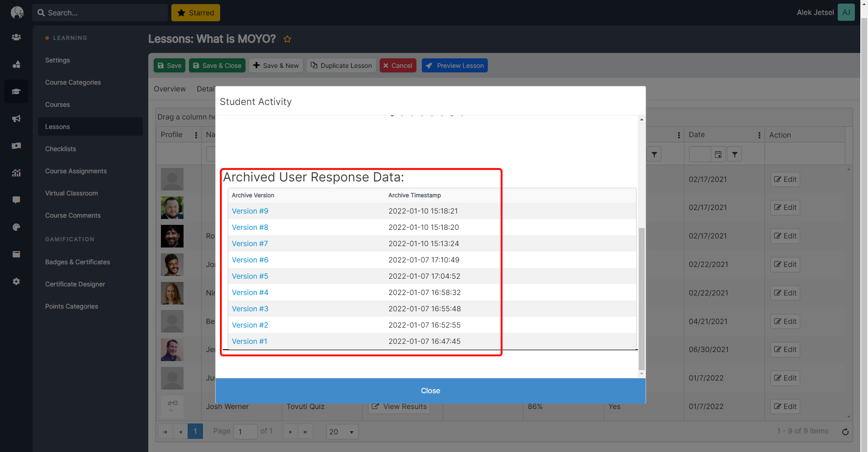Open the money bill sidebar icon
Viewport: 868px width, 452px height.
[x=16, y=146]
